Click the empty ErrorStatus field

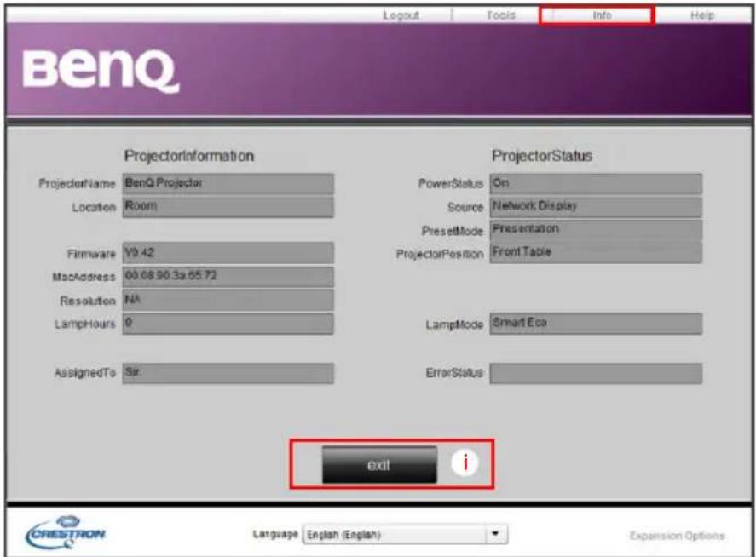[x=596, y=373]
